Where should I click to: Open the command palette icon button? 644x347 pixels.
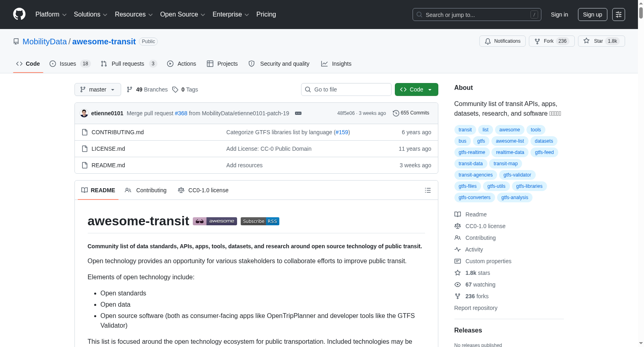[x=619, y=15]
